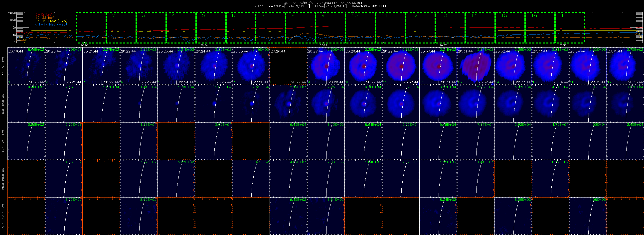Select the 3.0-6.0 keV image starting at 20:33:44
This screenshot has height=235, width=644.
point(550,66)
